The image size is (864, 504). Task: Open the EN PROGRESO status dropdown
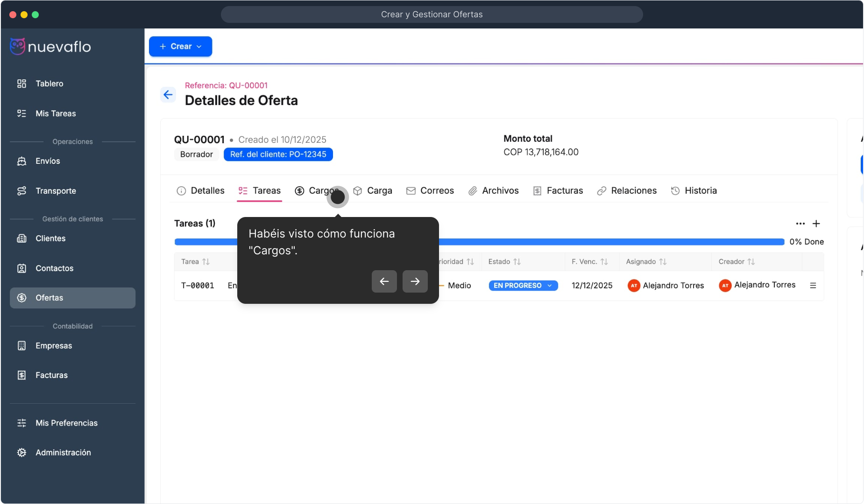pyautogui.click(x=523, y=286)
